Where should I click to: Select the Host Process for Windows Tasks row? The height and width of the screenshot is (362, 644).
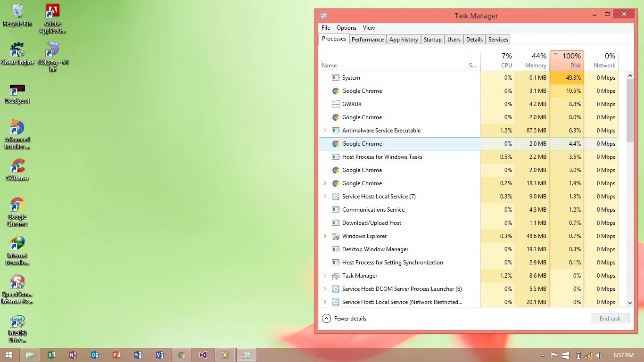point(468,157)
